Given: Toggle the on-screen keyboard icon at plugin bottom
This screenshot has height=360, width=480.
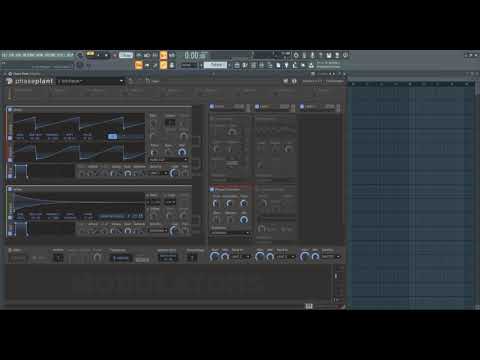Looking at the screenshot, I should click(309, 306).
